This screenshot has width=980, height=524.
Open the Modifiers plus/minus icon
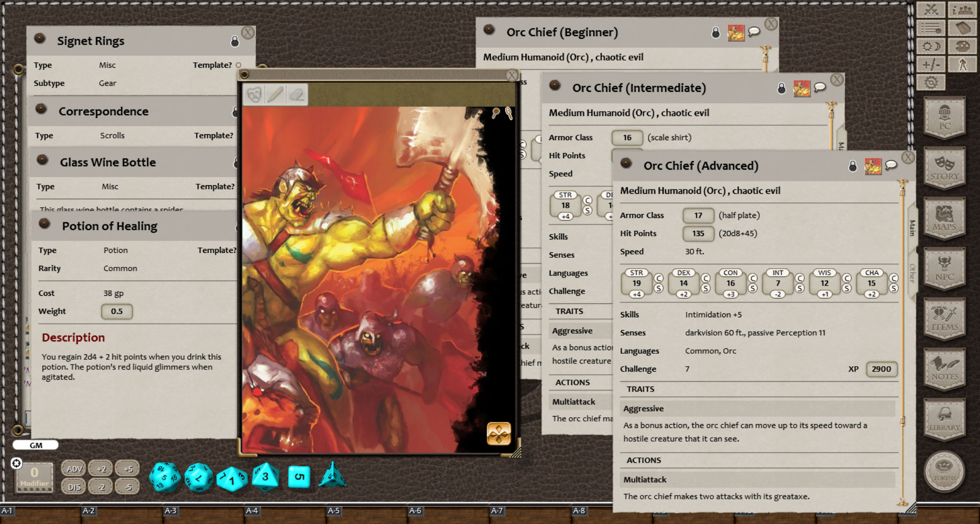pos(931,64)
